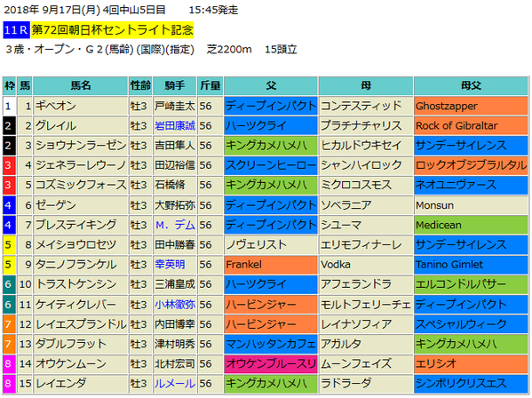Select horse name ジェネラーレウーノ
Image resolution: width=532 pixels, height=398 pixels.
coord(81,165)
